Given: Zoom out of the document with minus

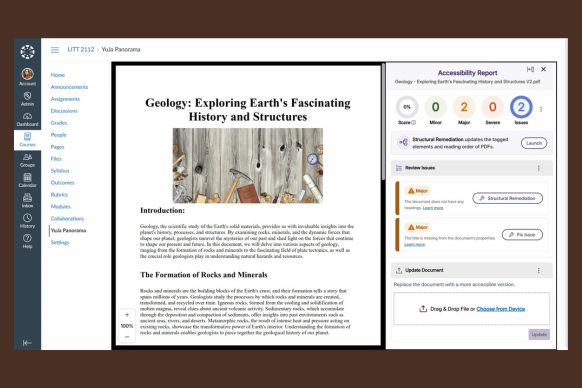Looking at the screenshot, I should click(x=127, y=337).
